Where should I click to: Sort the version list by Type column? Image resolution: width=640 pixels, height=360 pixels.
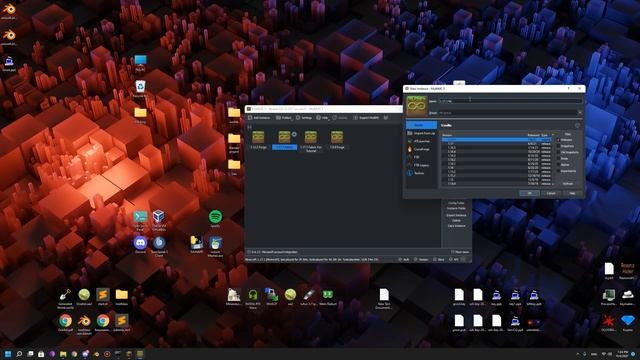coord(545,135)
